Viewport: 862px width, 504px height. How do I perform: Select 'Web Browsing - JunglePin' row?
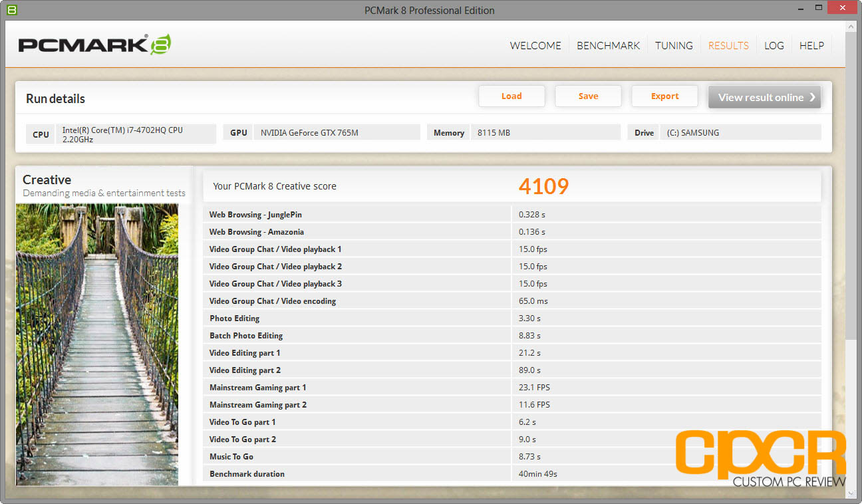click(x=512, y=215)
